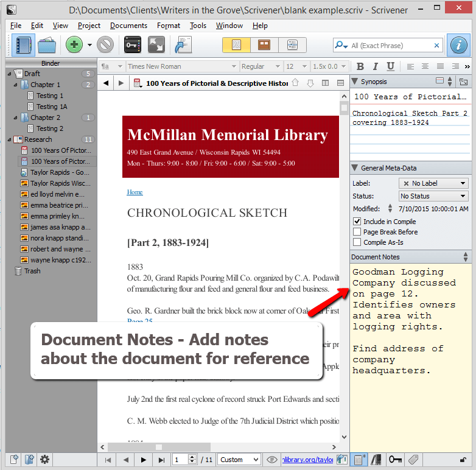The height and width of the screenshot is (470, 476).
Task: Open the 1.5x line spacing dropdown
Action: [329, 66]
